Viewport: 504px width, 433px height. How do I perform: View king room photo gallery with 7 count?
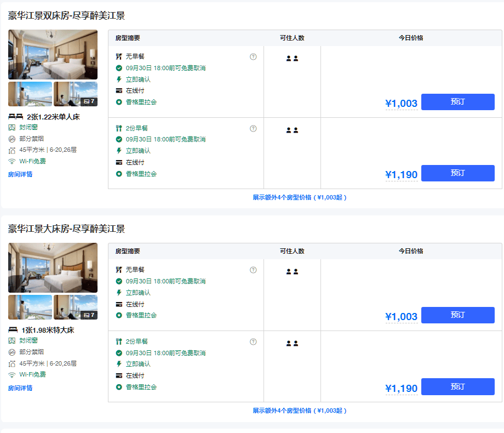point(76,307)
